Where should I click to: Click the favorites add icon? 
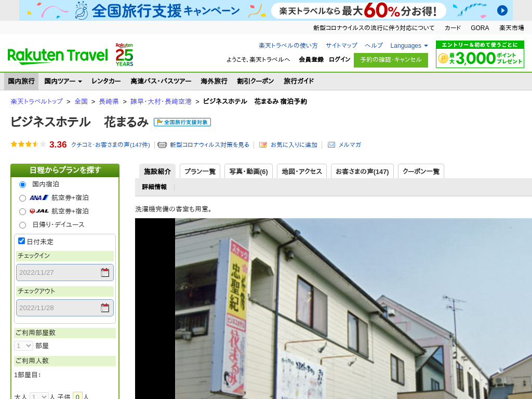click(263, 145)
